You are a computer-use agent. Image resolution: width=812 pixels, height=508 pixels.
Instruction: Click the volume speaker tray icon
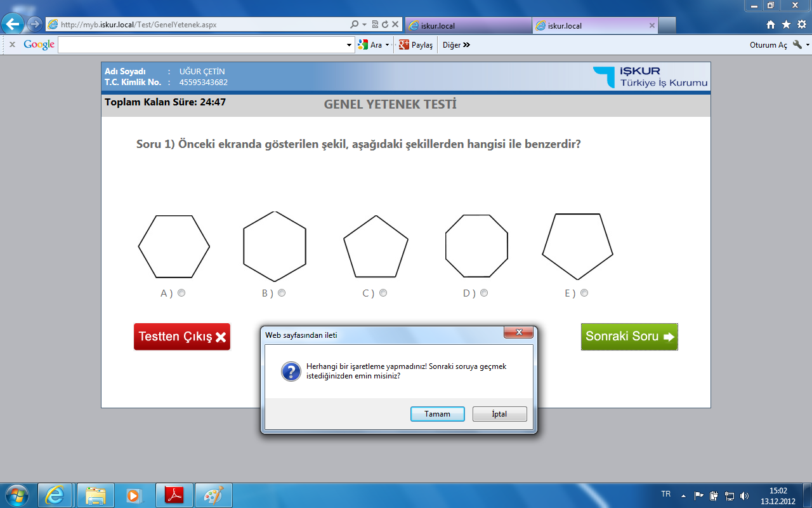(x=744, y=495)
